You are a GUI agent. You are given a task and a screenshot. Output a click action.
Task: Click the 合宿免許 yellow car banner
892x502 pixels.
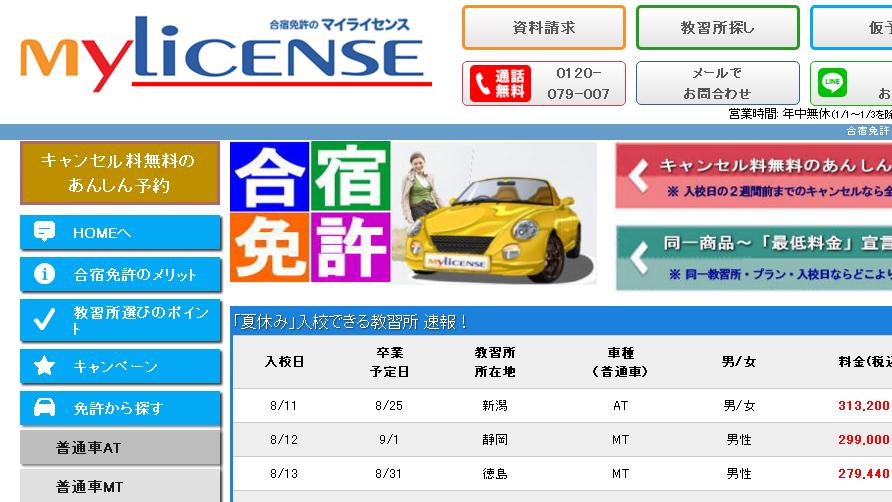pos(413,212)
